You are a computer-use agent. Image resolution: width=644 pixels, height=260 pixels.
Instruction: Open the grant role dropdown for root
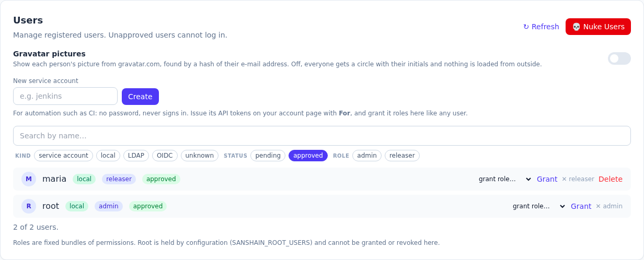coord(538,206)
